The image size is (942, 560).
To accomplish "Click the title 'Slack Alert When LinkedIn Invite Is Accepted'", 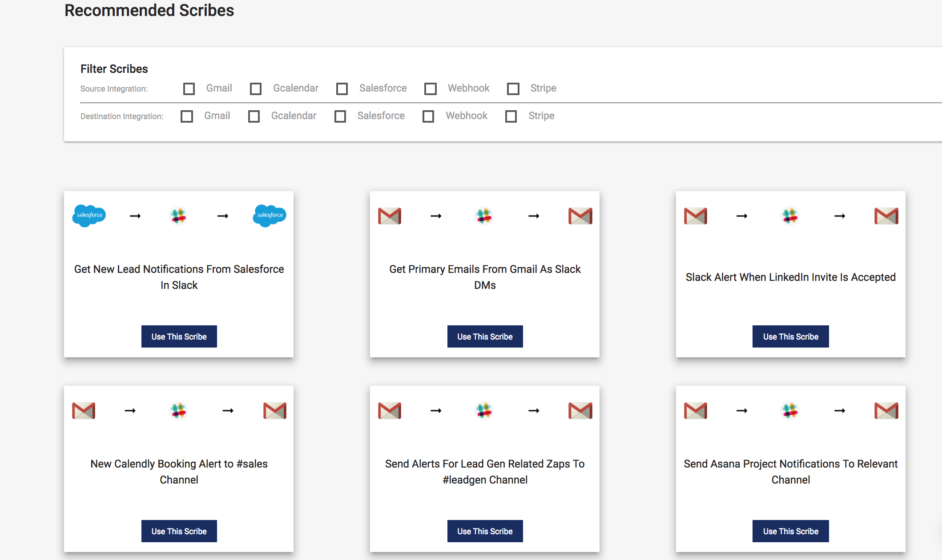I will [791, 277].
